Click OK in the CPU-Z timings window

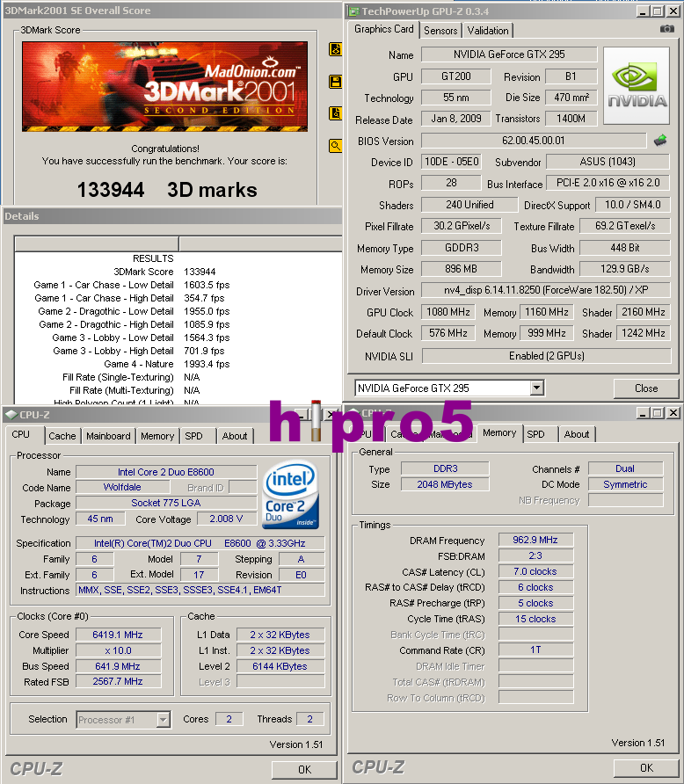click(646, 767)
